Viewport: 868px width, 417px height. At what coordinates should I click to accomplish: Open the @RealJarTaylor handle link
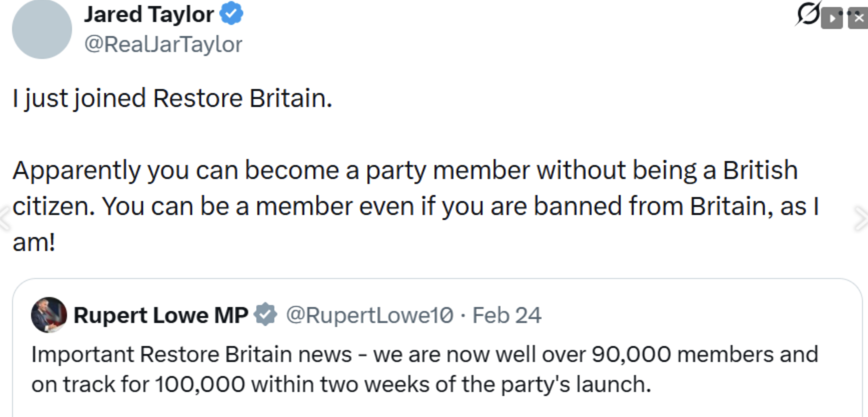(163, 44)
